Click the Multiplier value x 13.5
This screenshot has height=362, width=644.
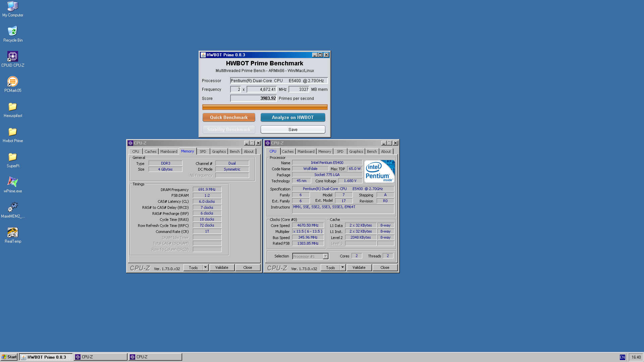click(x=308, y=231)
